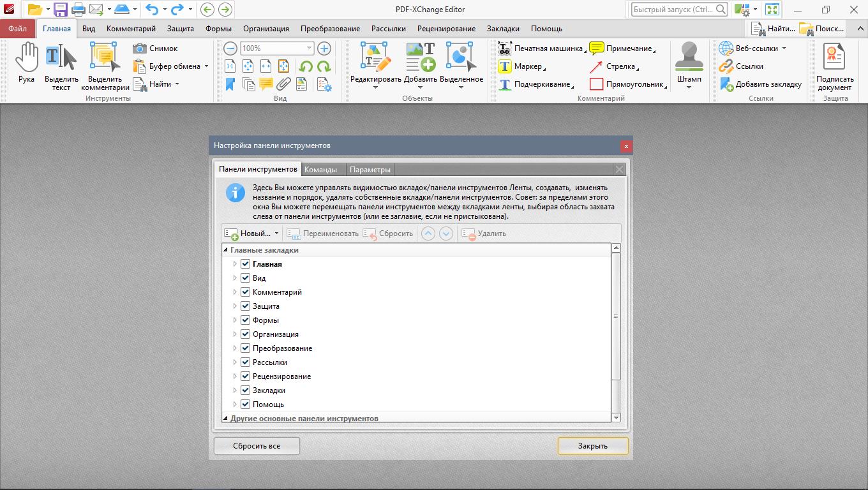Select the Hand (Рука) tool
This screenshot has height=490, width=868.
coord(26,64)
